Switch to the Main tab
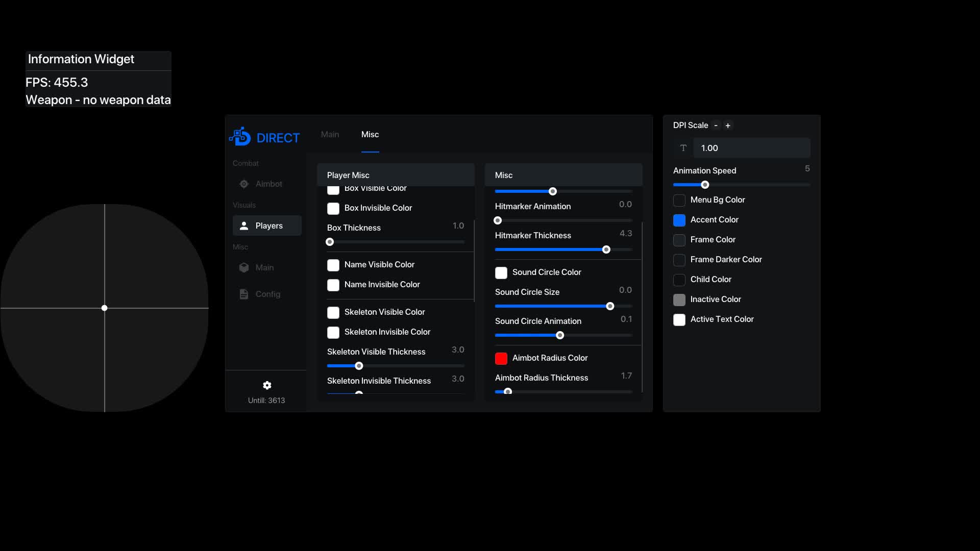Image resolution: width=980 pixels, height=551 pixels. point(330,134)
